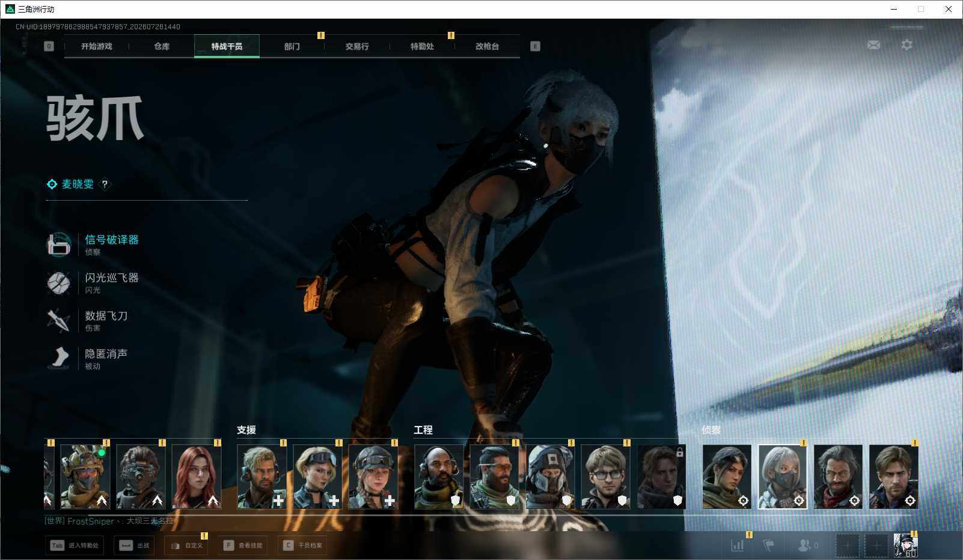Open the 仓库 tab

pos(162,46)
